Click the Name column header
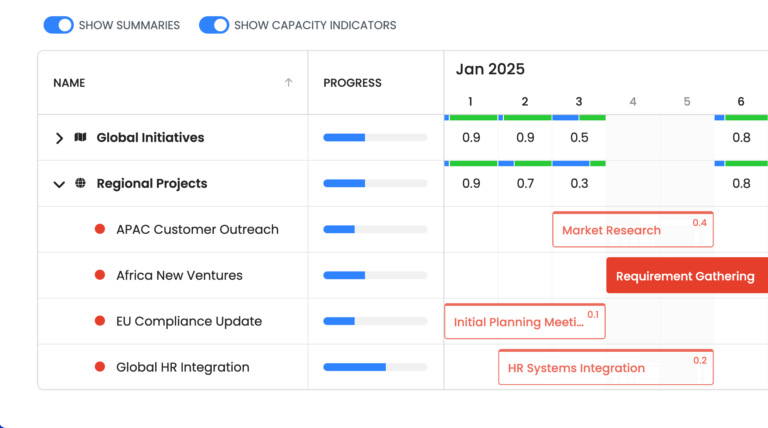 (x=69, y=83)
